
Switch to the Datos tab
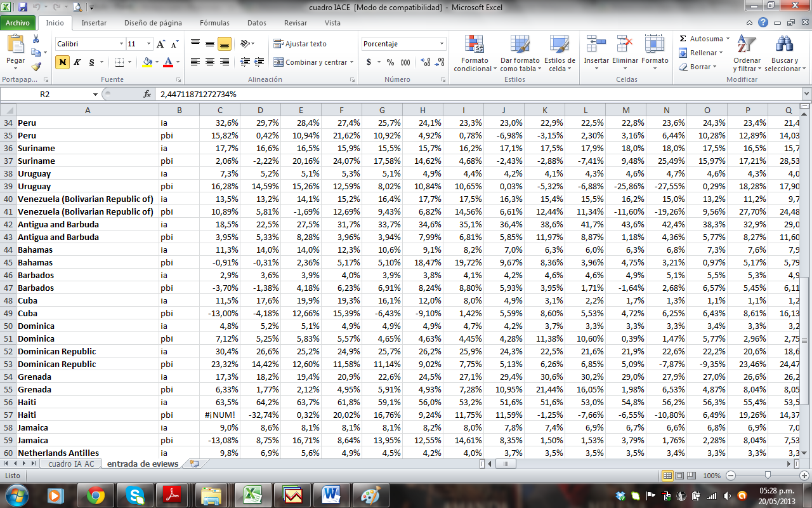(x=257, y=23)
